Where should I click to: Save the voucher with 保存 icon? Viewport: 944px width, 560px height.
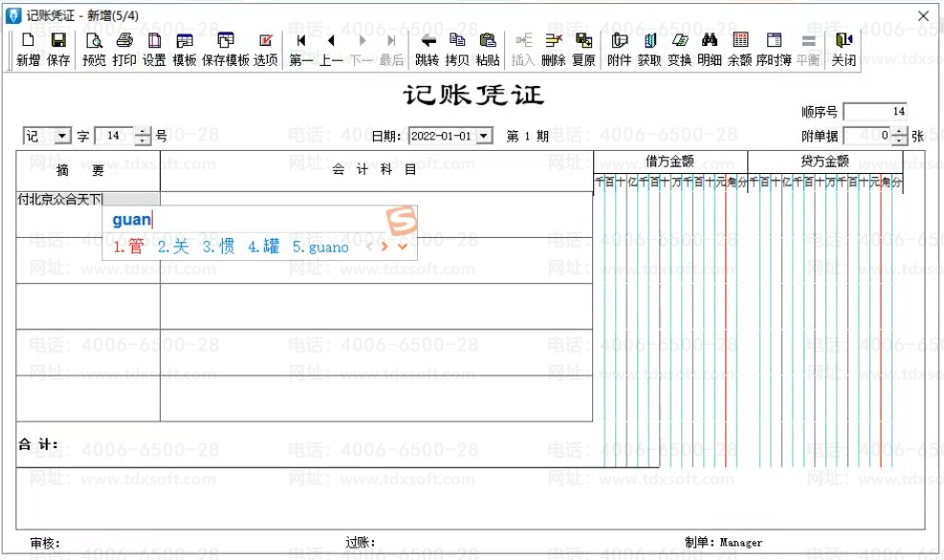point(58,49)
